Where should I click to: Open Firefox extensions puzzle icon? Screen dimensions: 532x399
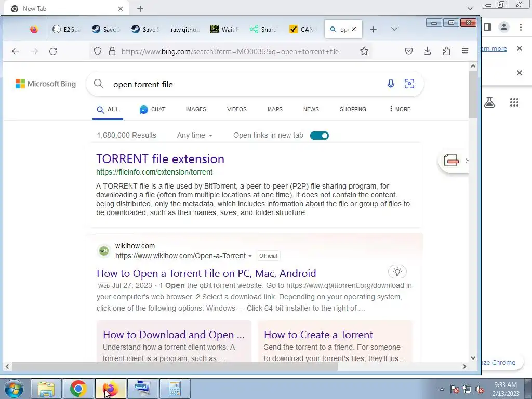pos(446,51)
